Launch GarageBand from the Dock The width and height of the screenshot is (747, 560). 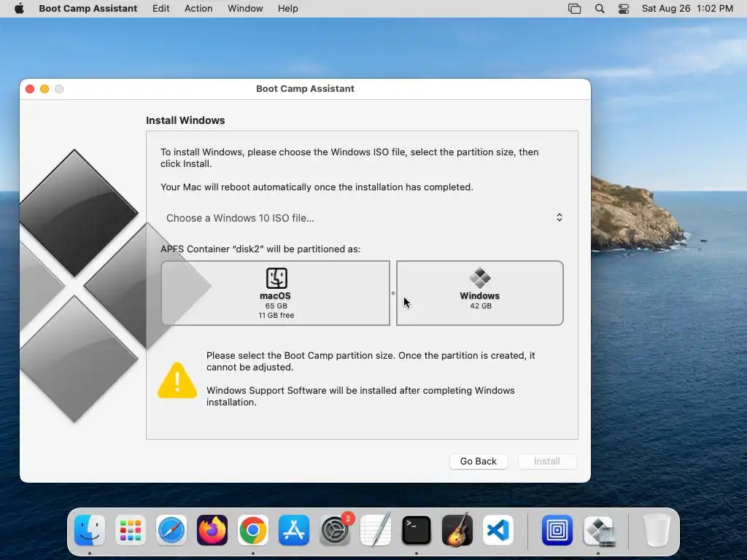[x=457, y=530]
